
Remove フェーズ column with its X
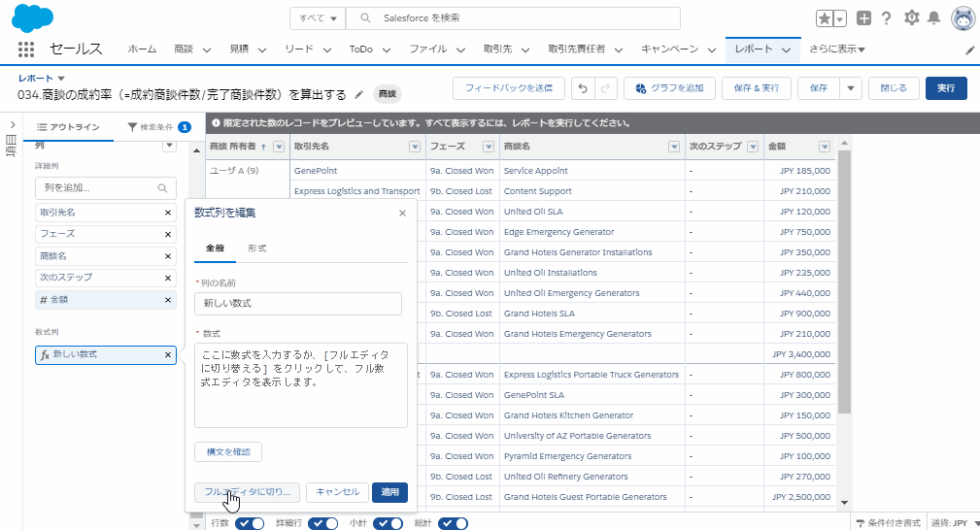coord(167,234)
